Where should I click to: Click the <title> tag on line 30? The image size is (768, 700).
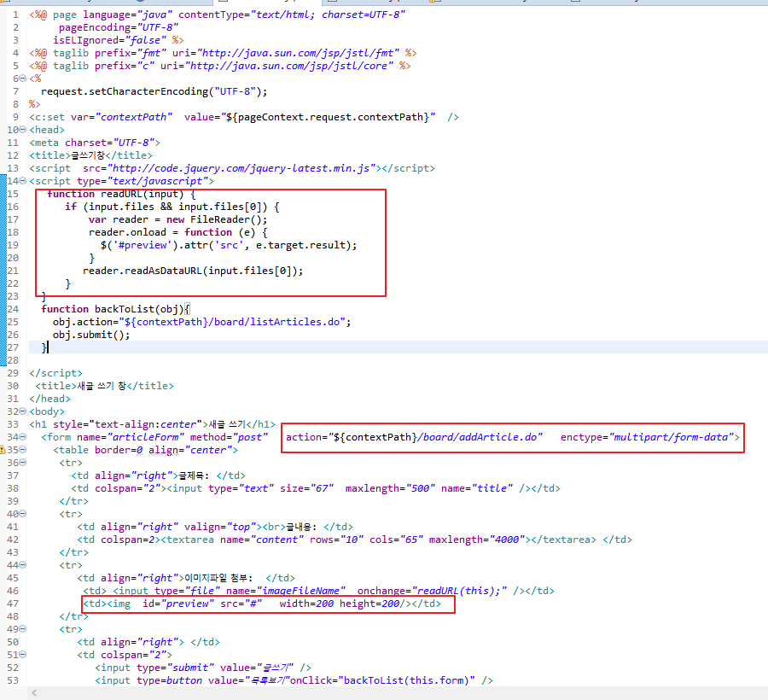pos(104,386)
